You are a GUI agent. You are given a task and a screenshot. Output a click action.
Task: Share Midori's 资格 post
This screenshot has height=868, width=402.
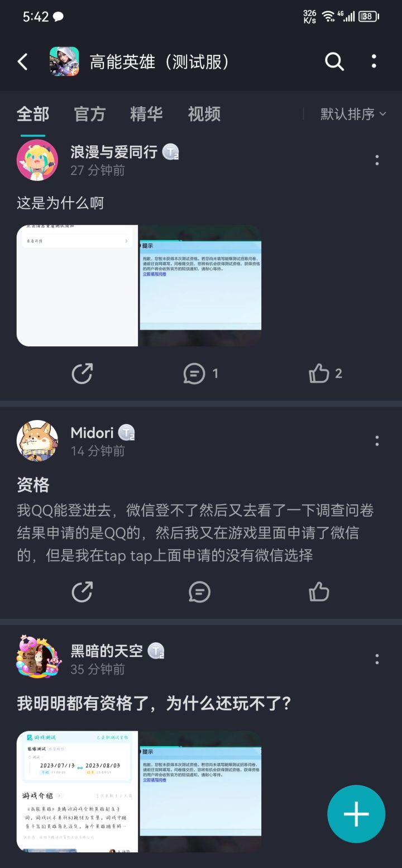click(x=82, y=592)
